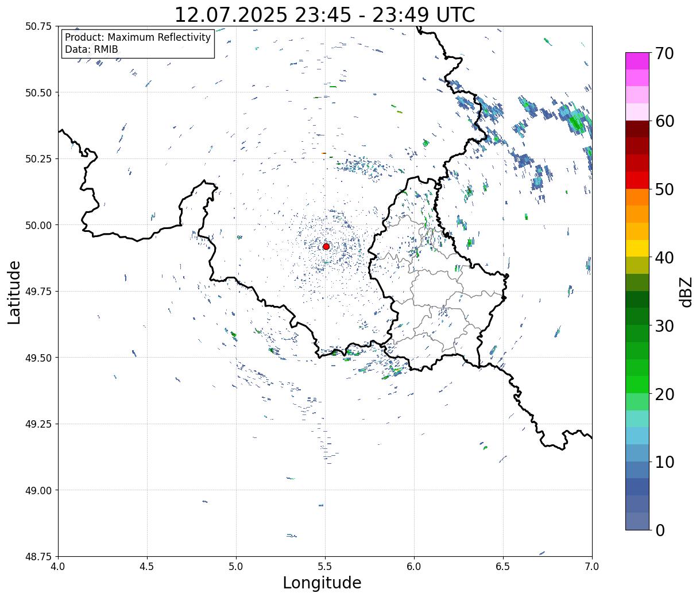
Task: Click the longitude tick label 6.5
Action: [x=503, y=567]
